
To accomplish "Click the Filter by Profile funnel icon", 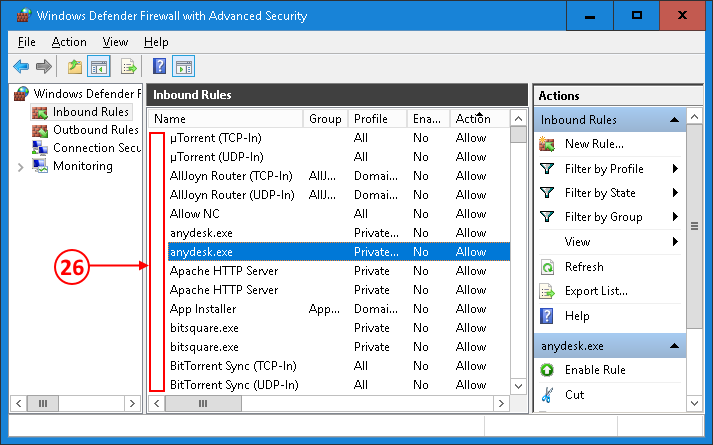I will (x=547, y=169).
